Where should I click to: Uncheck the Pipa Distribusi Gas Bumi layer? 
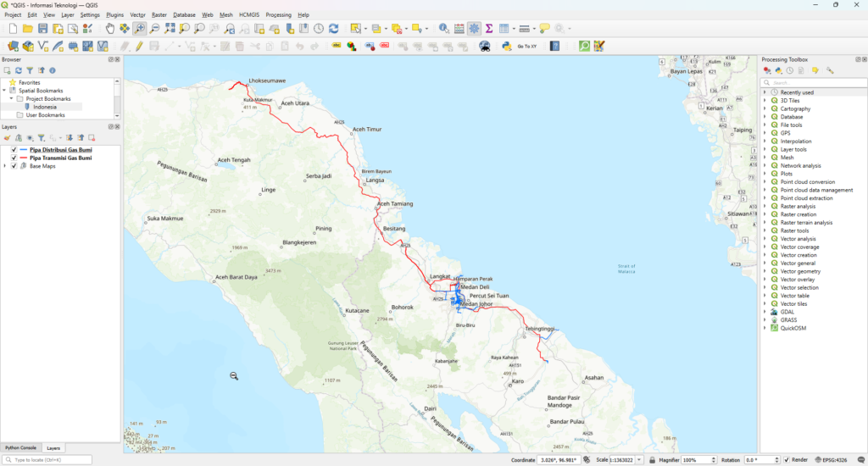point(13,149)
